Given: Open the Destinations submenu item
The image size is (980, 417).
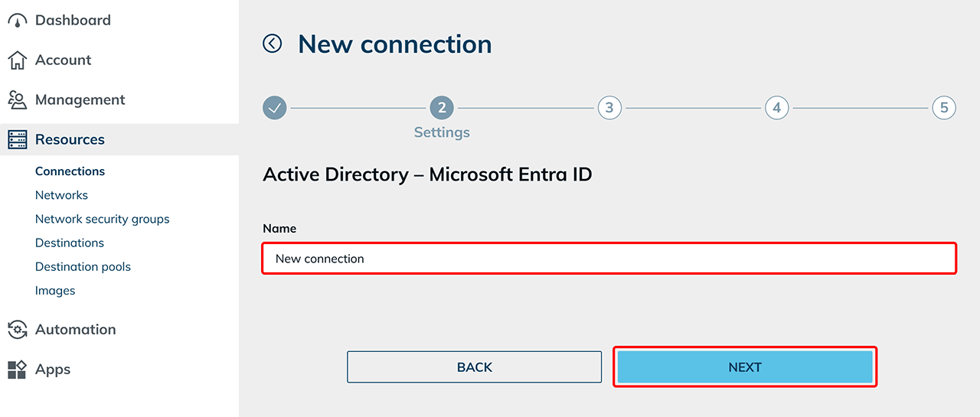Looking at the screenshot, I should [x=69, y=243].
